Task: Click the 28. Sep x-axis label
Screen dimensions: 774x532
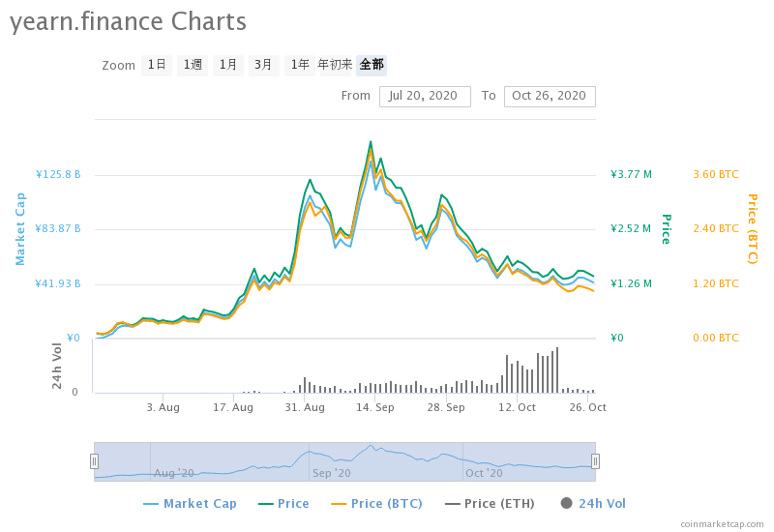Action: pos(446,407)
